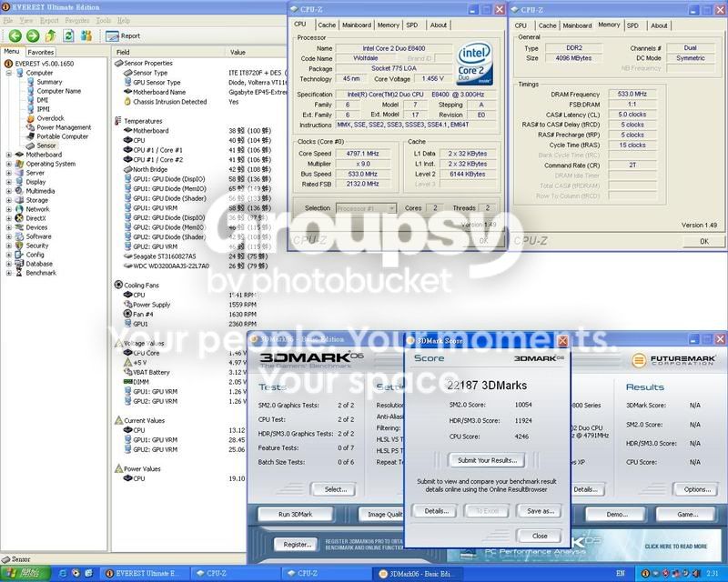Expand the Multimedia tree node
728x582 pixels.
(8, 191)
